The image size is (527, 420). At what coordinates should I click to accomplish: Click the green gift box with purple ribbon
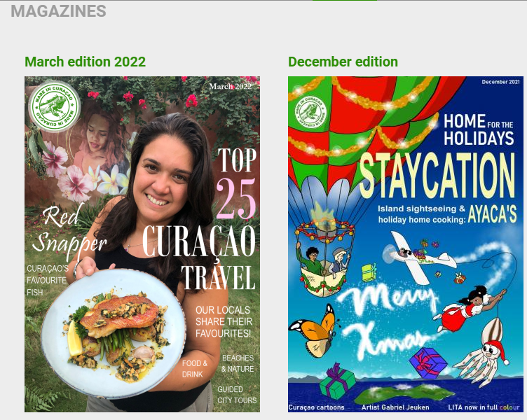[337, 381]
